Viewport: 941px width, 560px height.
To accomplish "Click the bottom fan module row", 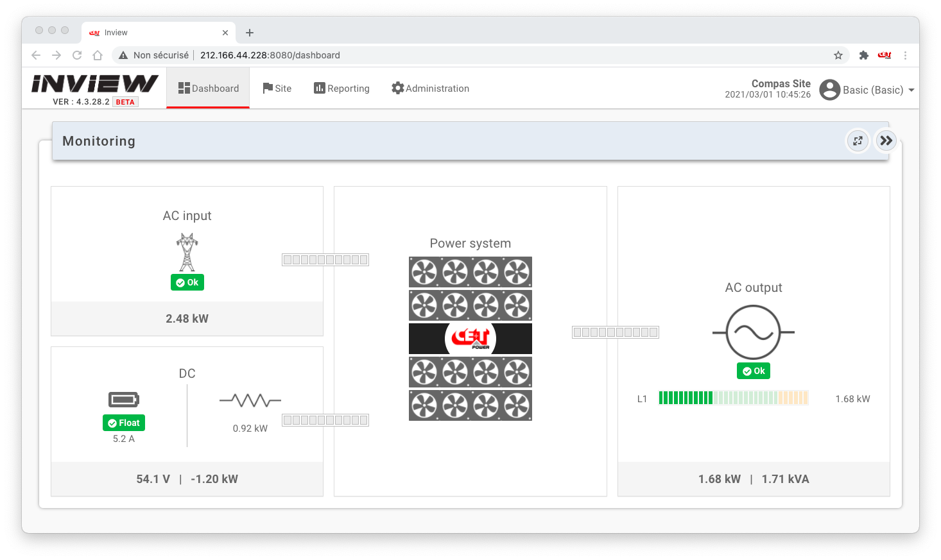I will tap(470, 405).
